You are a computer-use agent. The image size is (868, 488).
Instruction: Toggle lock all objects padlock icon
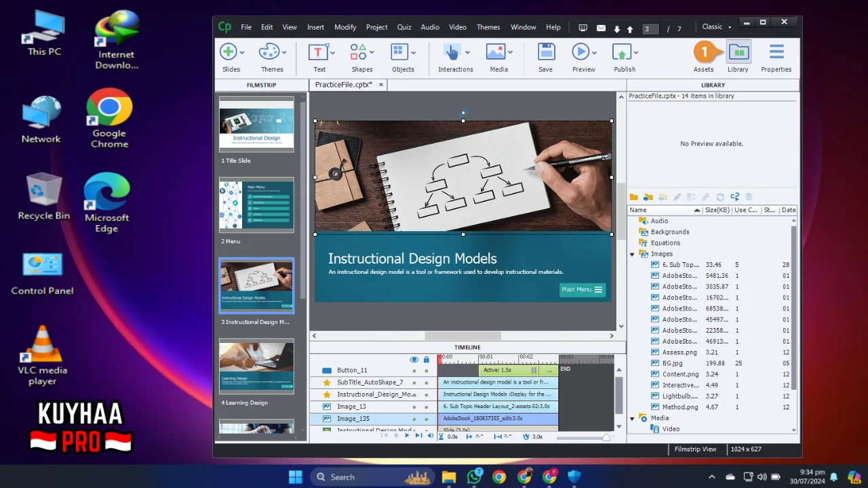[x=426, y=359]
